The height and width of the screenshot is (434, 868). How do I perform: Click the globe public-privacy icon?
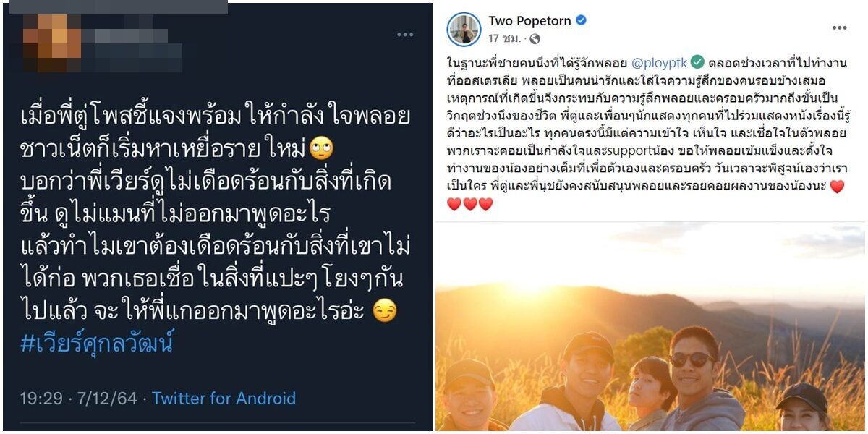point(535,39)
